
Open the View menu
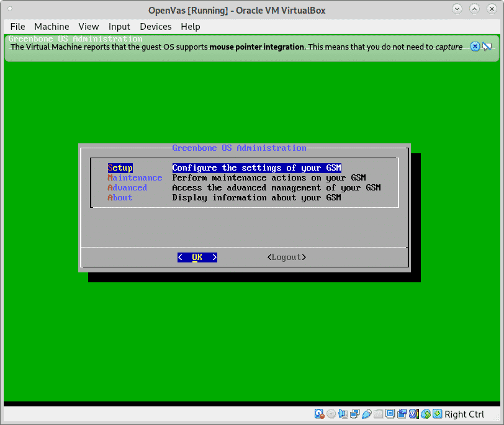point(89,26)
